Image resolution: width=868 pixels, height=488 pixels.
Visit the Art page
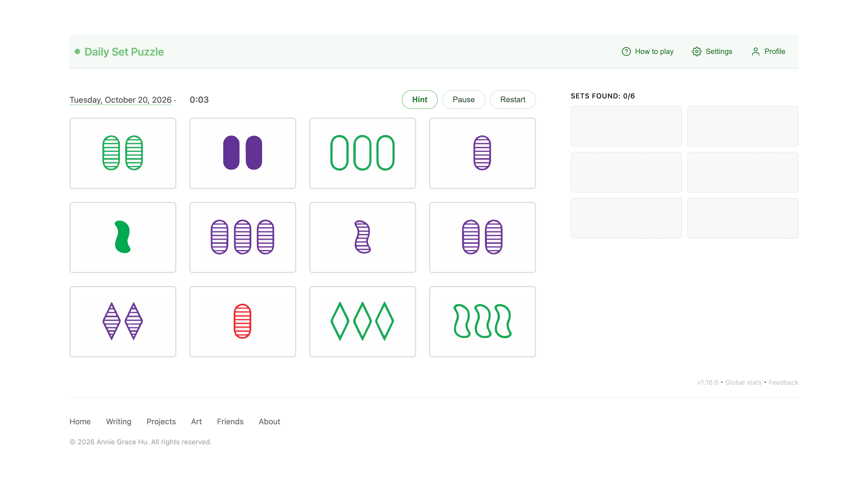click(x=196, y=421)
